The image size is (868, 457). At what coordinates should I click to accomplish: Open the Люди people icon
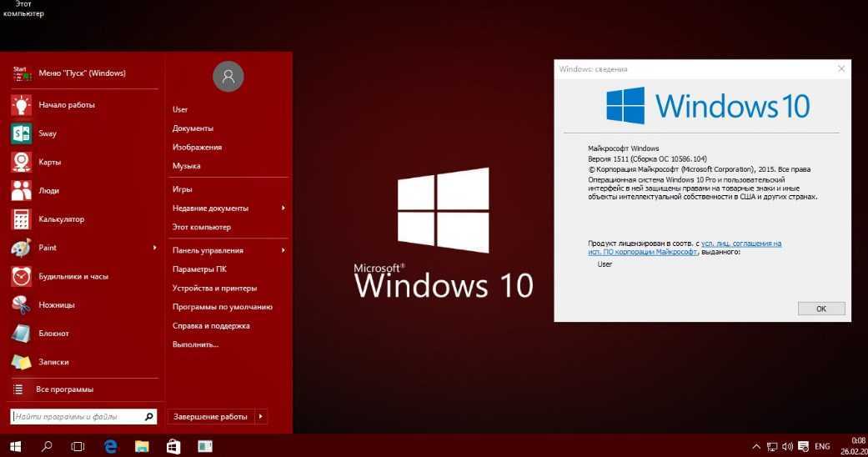(21, 190)
